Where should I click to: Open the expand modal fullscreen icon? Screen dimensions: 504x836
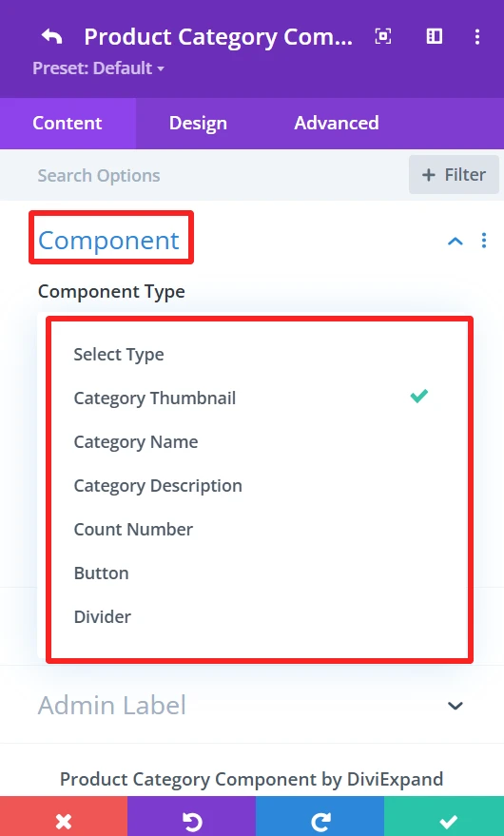[383, 36]
